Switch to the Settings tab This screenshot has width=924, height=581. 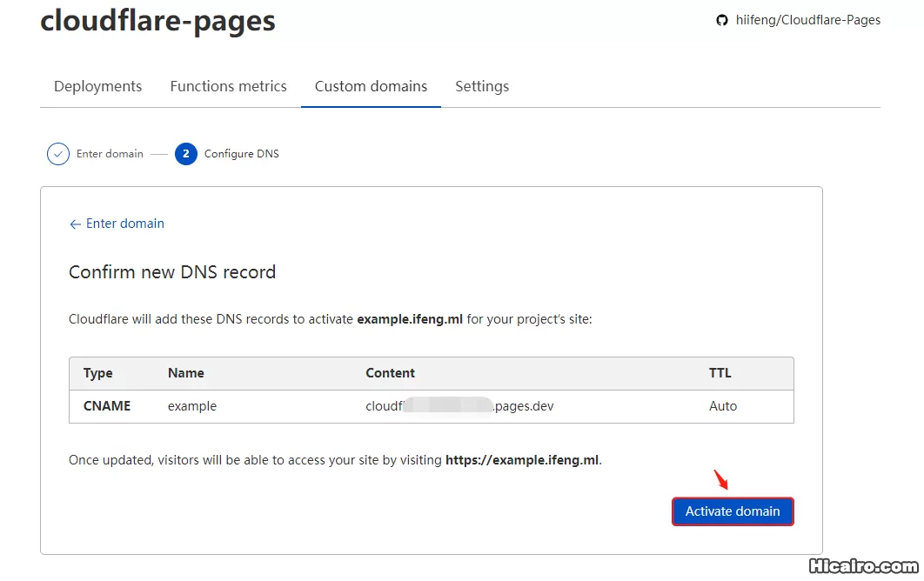tap(482, 86)
